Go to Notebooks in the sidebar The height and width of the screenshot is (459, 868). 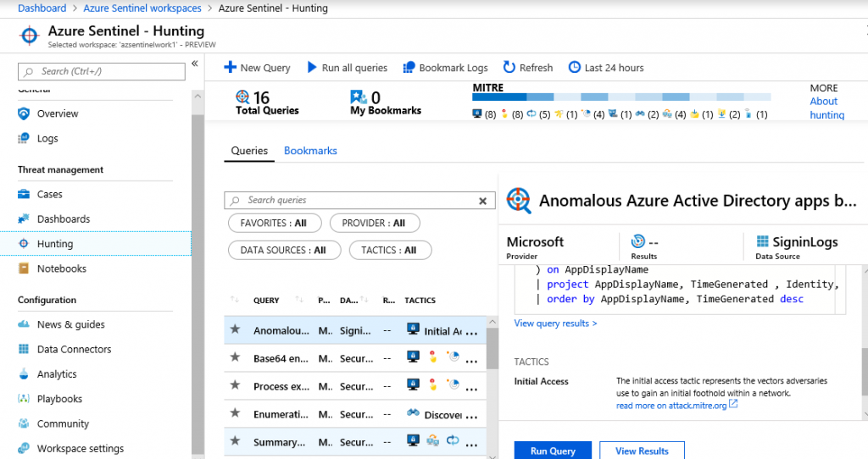pos(61,268)
